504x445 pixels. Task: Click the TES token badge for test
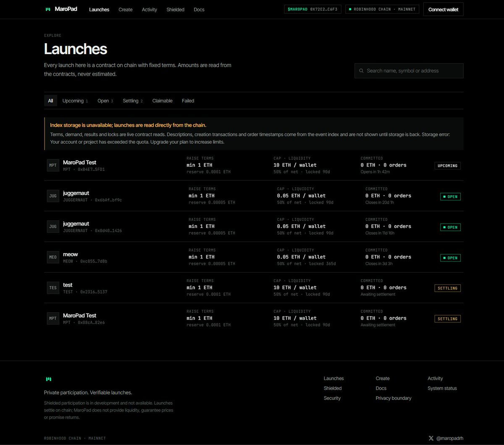tap(53, 288)
